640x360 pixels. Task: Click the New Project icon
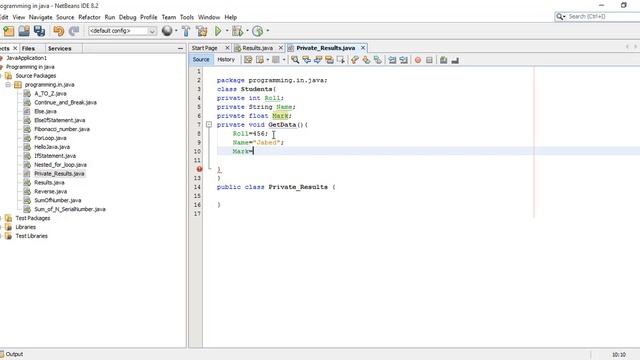[9, 31]
